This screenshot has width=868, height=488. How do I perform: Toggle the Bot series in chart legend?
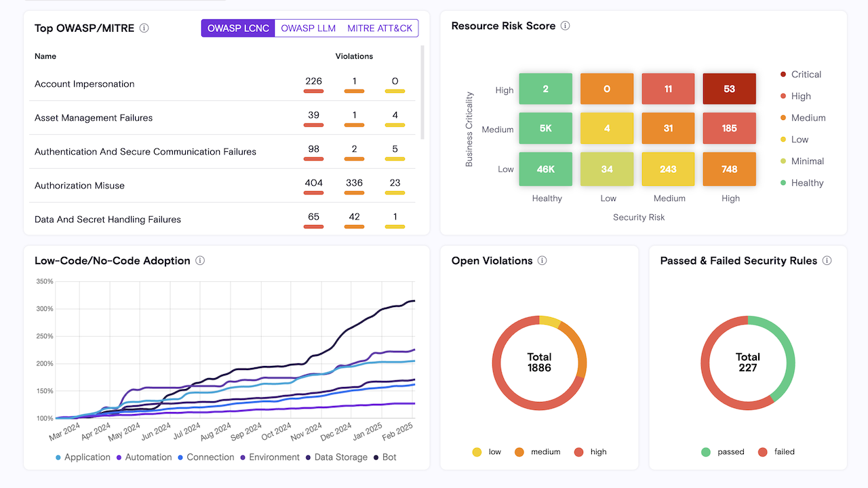(x=384, y=457)
